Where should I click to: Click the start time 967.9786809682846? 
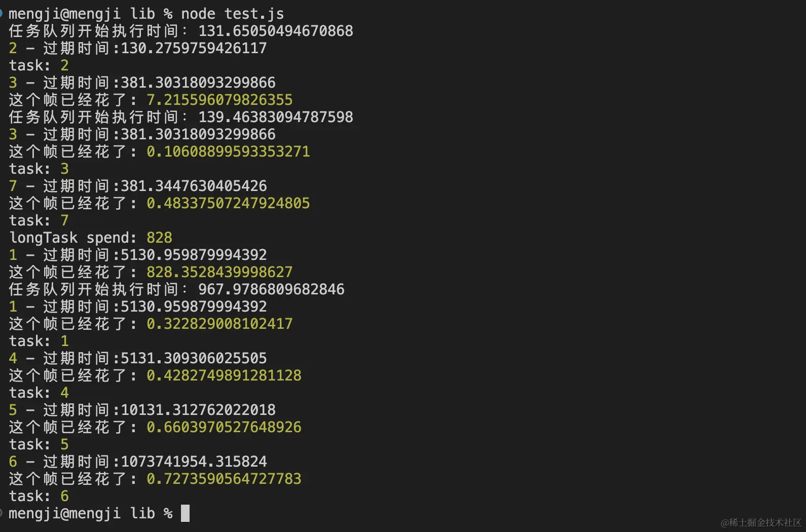click(271, 289)
